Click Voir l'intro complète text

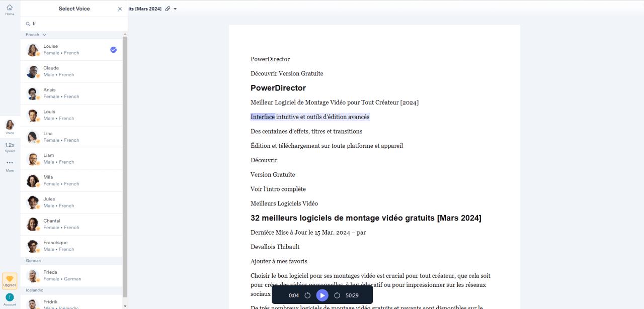(x=278, y=189)
